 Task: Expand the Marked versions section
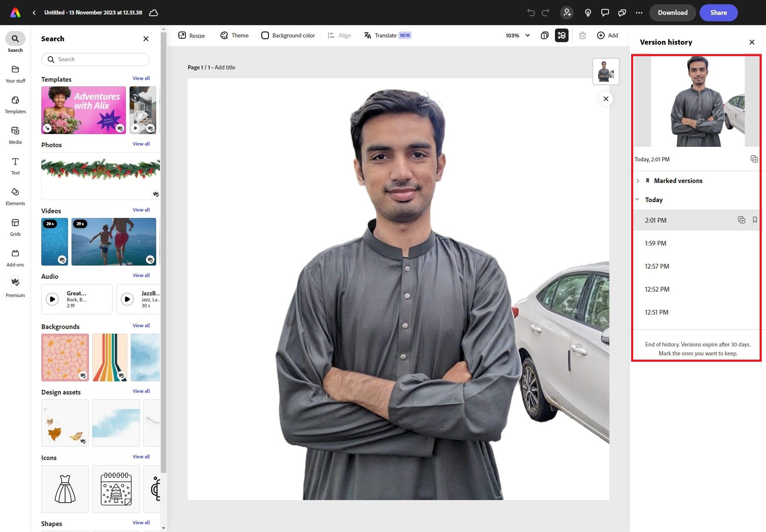click(638, 180)
